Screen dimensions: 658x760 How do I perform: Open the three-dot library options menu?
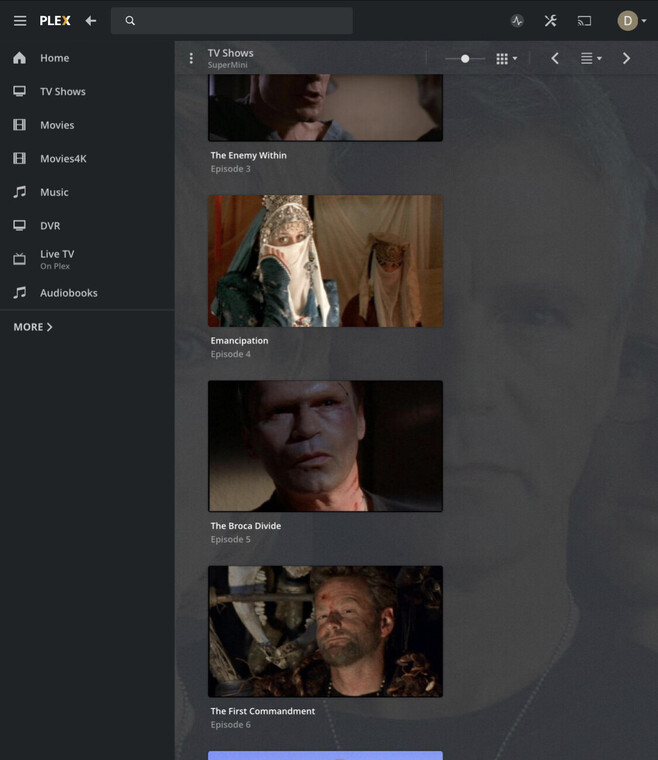point(191,59)
